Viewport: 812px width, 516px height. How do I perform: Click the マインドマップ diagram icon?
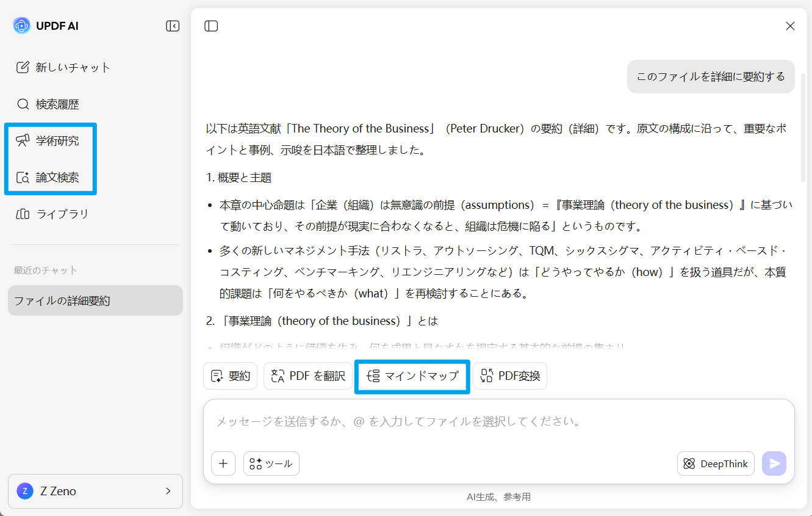pyautogui.click(x=373, y=376)
